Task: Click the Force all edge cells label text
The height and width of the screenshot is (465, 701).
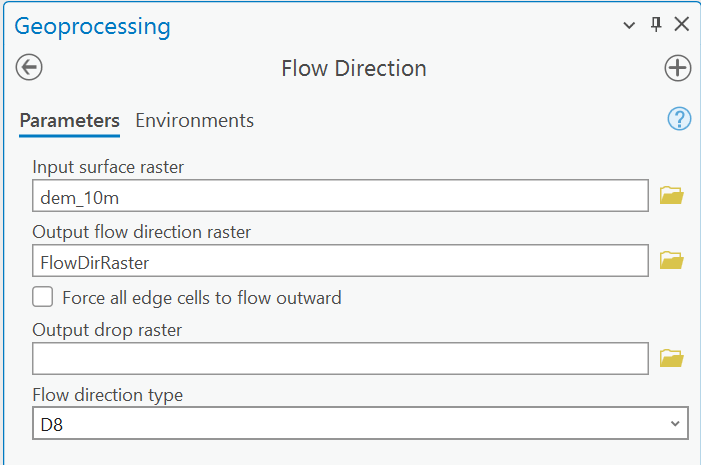Action: click(x=202, y=298)
